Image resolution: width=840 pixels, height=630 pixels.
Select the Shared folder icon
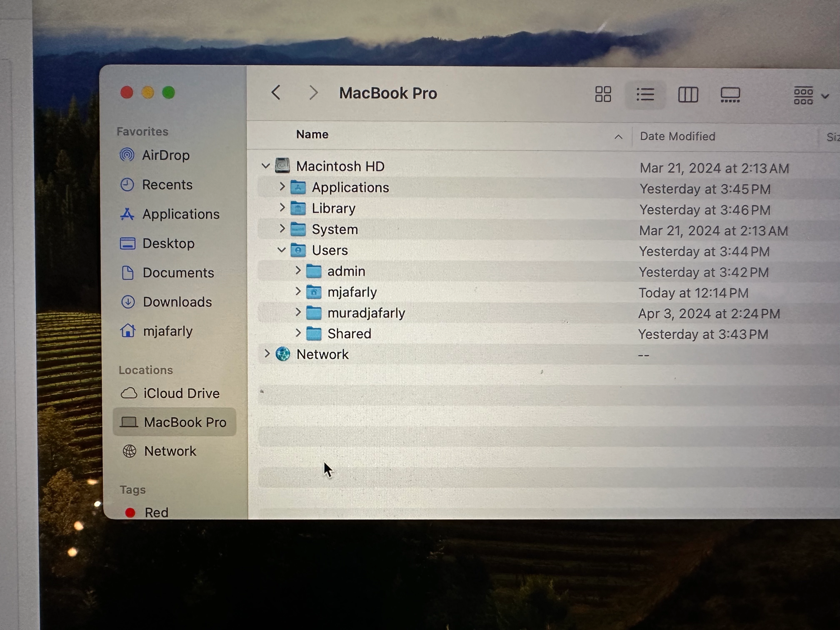pos(314,333)
